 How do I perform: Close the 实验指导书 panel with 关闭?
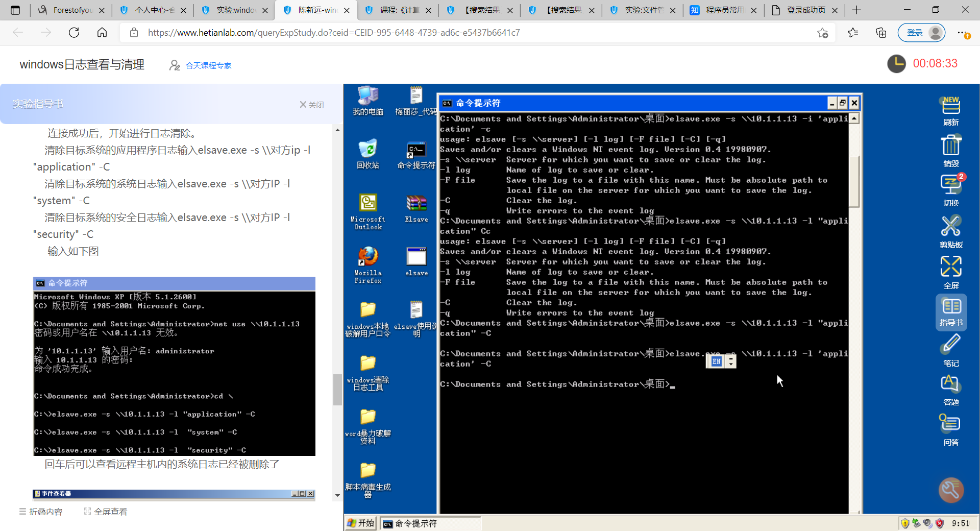point(311,105)
